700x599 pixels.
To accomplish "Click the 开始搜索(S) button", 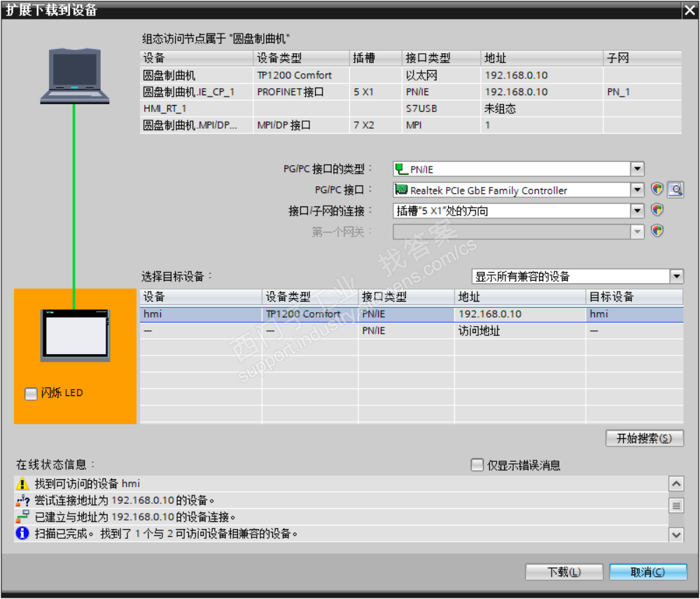I will point(644,438).
